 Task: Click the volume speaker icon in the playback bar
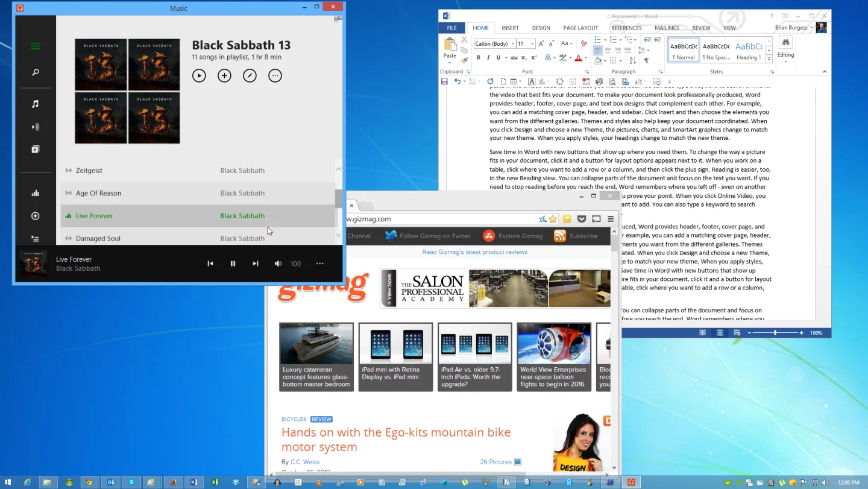[277, 263]
